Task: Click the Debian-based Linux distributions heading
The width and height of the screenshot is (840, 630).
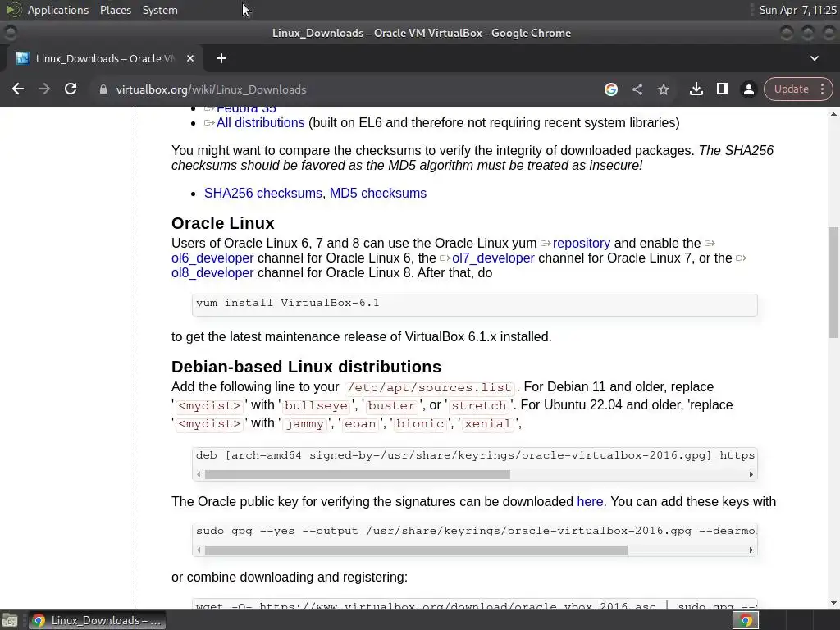Action: (307, 367)
